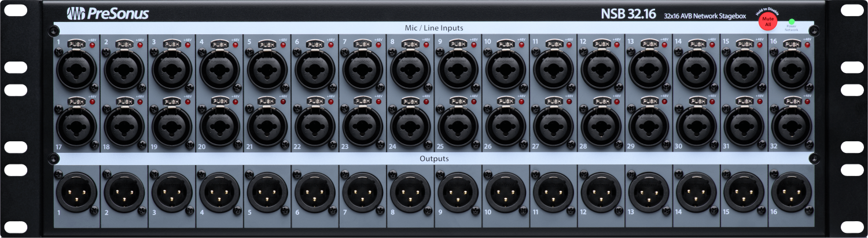Click the output 7 XLR connector
This screenshot has height=238, width=868.
[363, 192]
